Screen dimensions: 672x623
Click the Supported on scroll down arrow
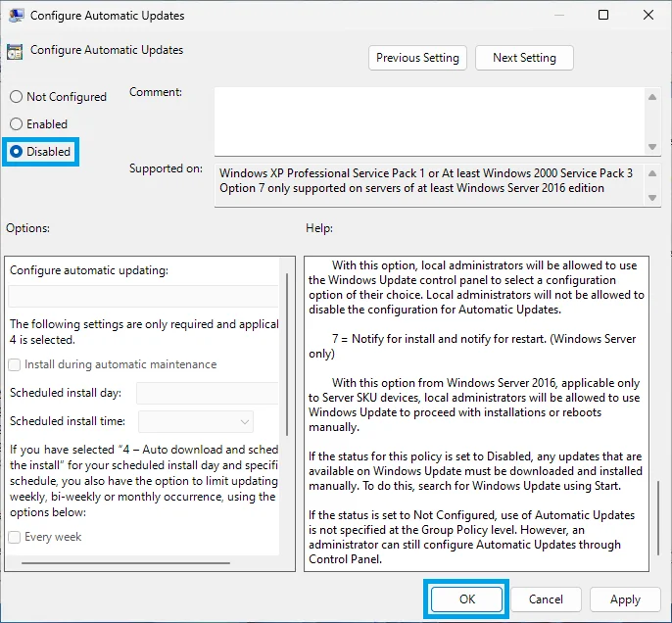(x=653, y=198)
